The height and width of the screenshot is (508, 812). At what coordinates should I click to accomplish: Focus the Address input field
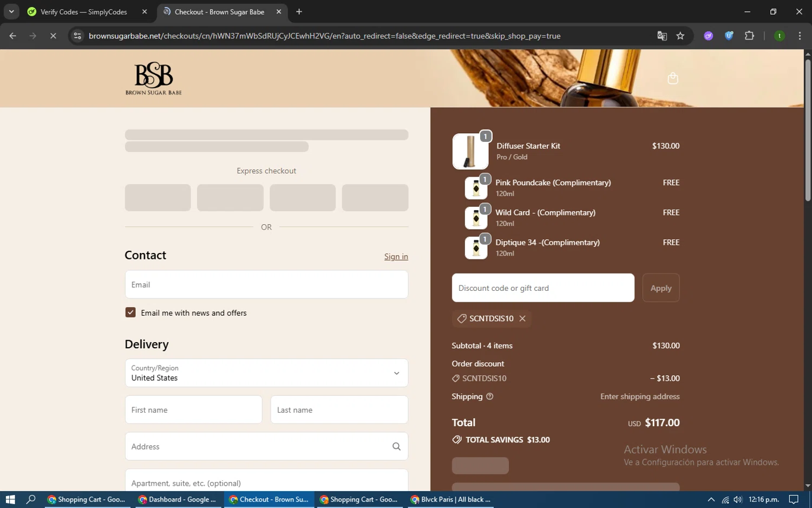pyautogui.click(x=266, y=446)
